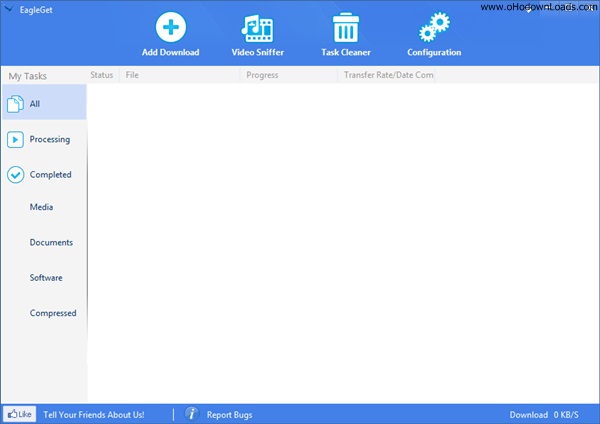
Task: Click the My Tasks heading
Action: point(28,76)
